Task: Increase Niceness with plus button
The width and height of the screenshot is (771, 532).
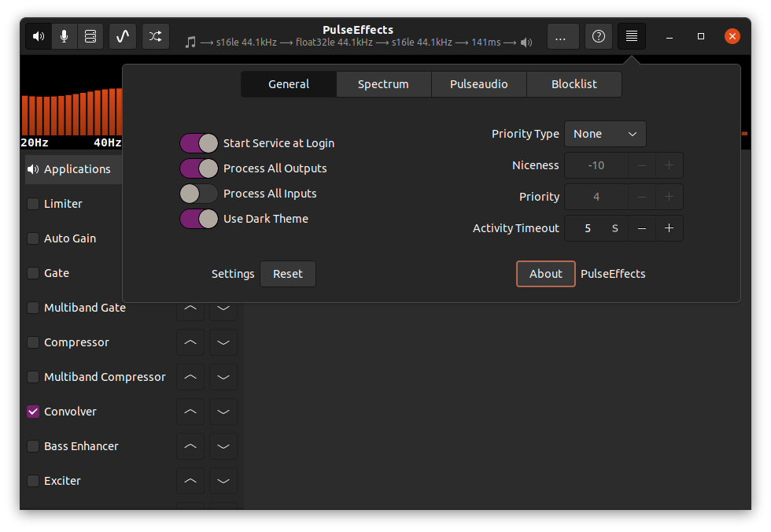Action: pos(670,165)
